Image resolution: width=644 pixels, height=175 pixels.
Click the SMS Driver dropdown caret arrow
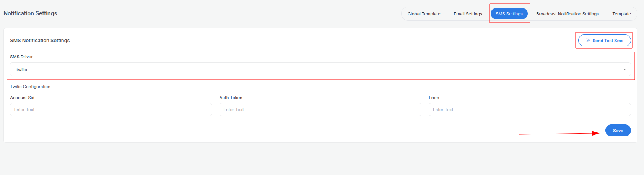tap(625, 69)
